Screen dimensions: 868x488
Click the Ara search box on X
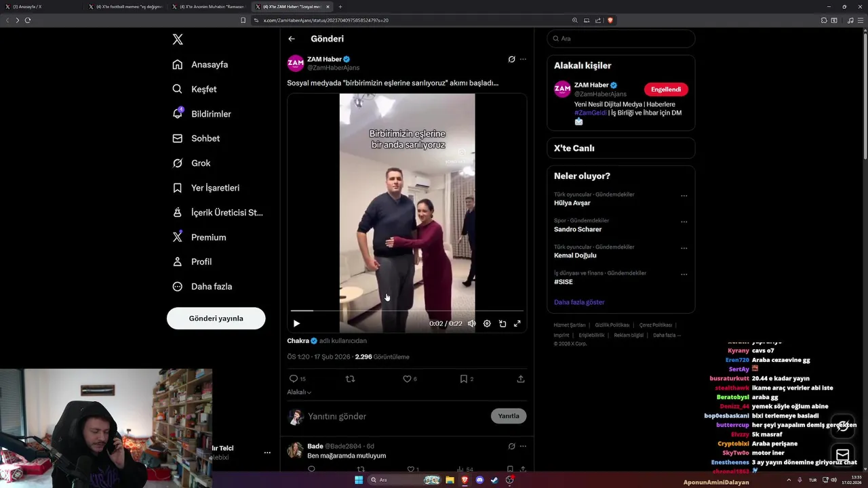click(620, 39)
